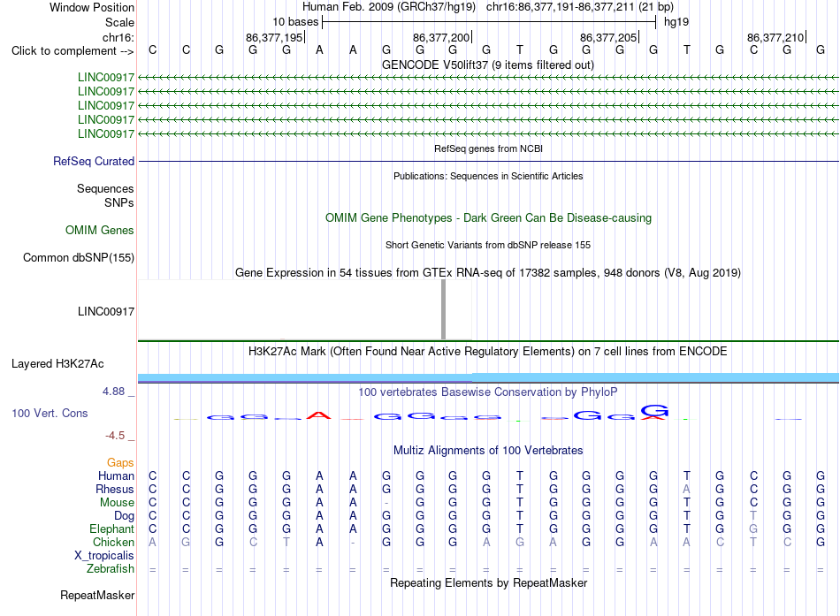Click the Sequences track label
The width and height of the screenshot is (840, 616).
point(105,188)
